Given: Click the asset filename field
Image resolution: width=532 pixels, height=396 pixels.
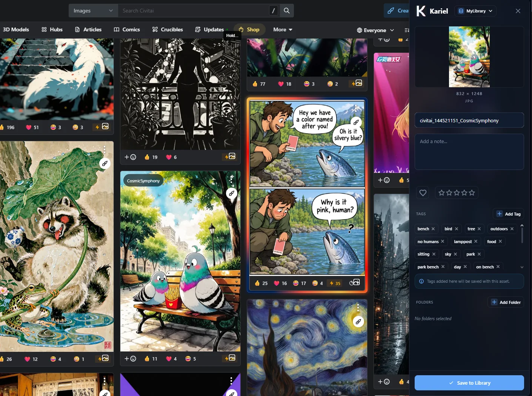Looking at the screenshot, I should coord(469,120).
